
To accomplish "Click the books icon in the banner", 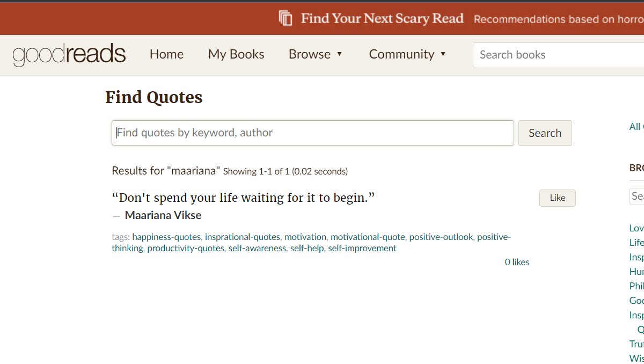I will pos(286,18).
